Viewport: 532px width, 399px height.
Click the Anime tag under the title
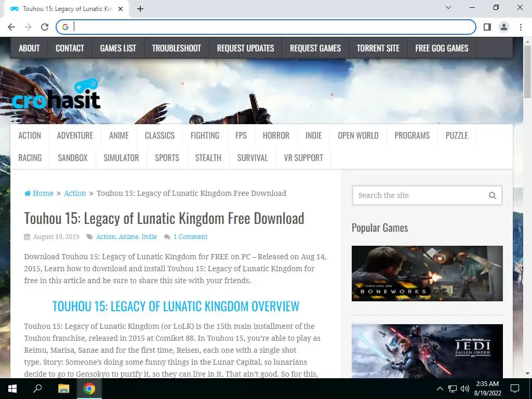coord(129,237)
